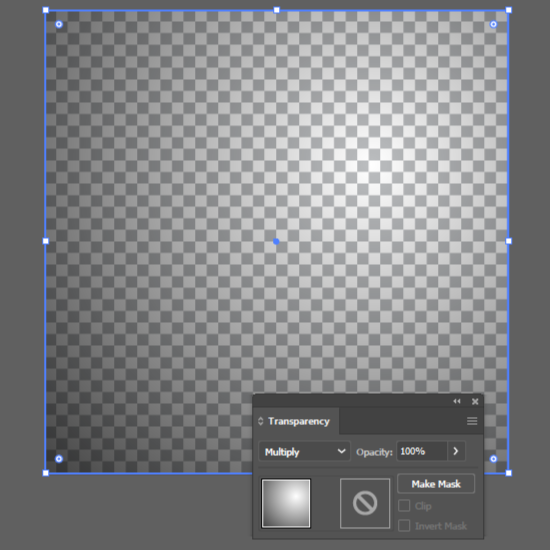Click the bottom-right corner bounding box handle
Screen dimensions: 550x550
tap(509, 473)
